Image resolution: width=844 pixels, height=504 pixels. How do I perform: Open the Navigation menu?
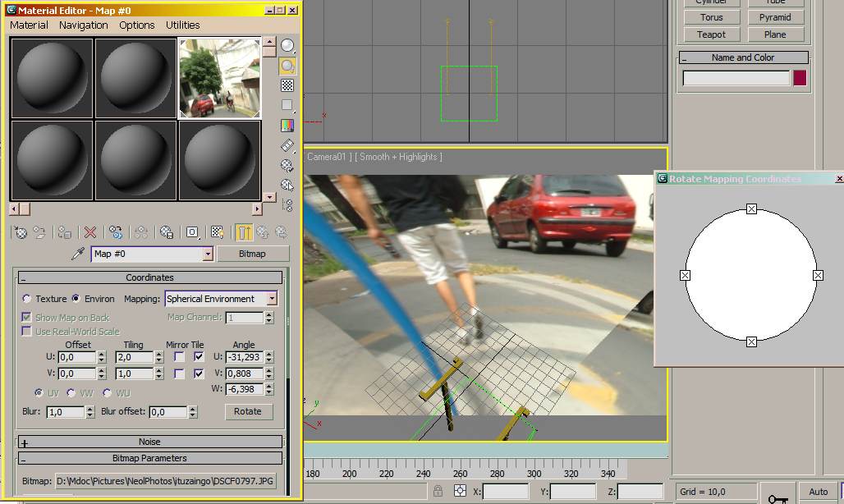pyautogui.click(x=83, y=25)
